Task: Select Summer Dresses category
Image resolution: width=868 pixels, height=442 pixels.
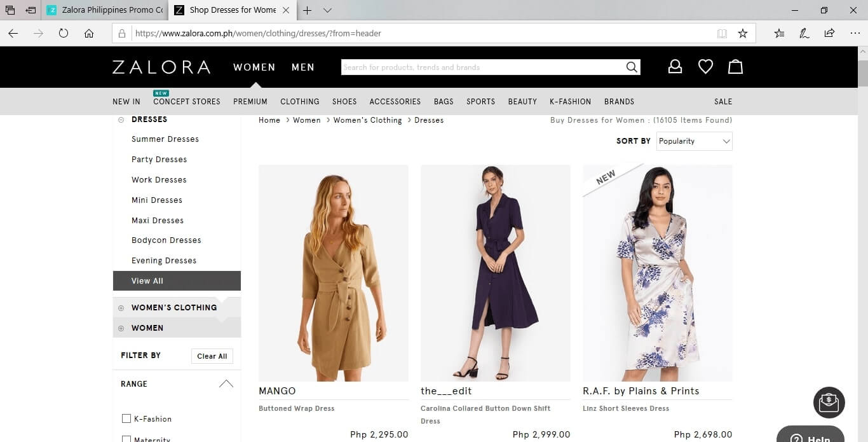Action: [x=165, y=139]
